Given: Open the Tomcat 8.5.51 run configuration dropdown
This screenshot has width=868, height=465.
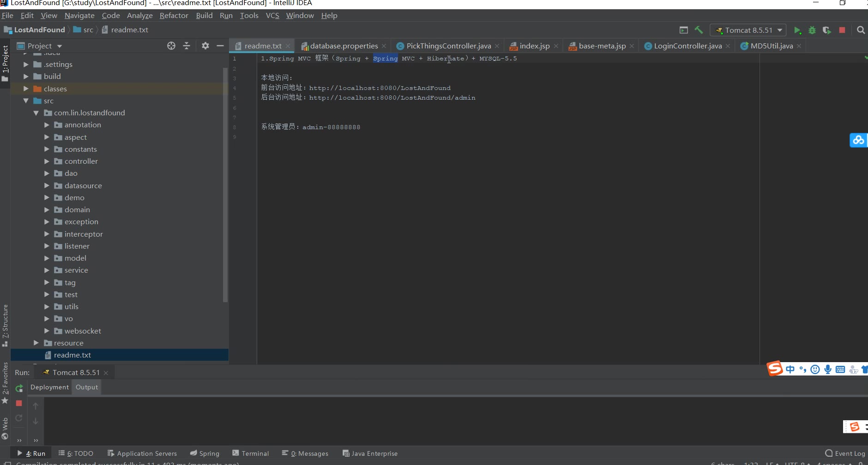Looking at the screenshot, I should (x=748, y=30).
